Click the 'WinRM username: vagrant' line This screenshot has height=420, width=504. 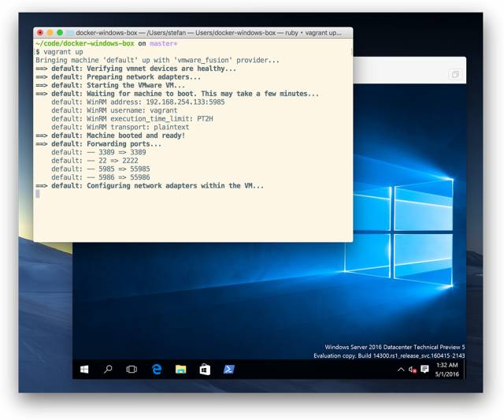tap(114, 110)
